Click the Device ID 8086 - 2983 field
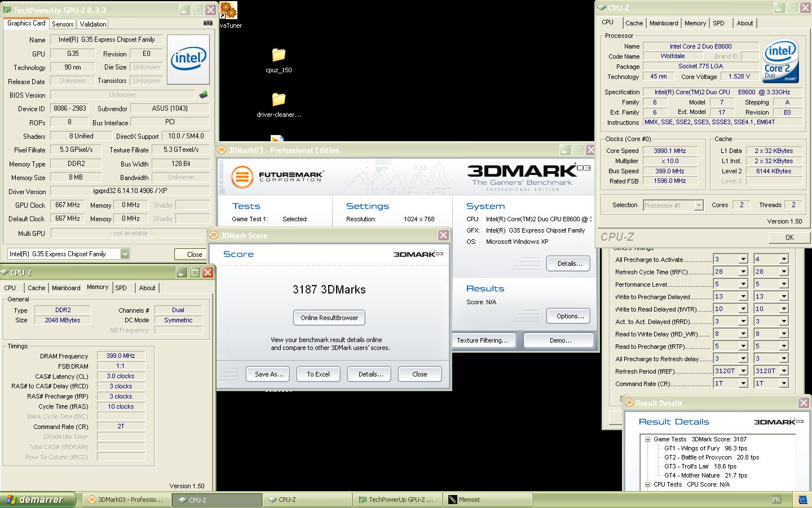This screenshot has height=508, width=812. point(70,108)
